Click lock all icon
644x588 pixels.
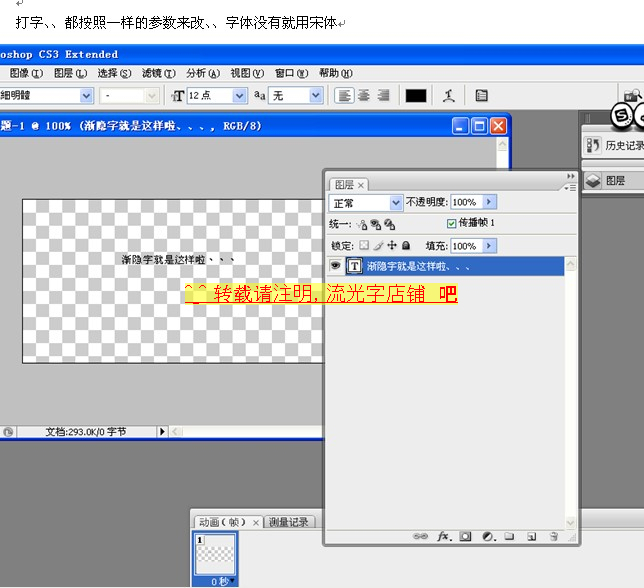[x=406, y=246]
